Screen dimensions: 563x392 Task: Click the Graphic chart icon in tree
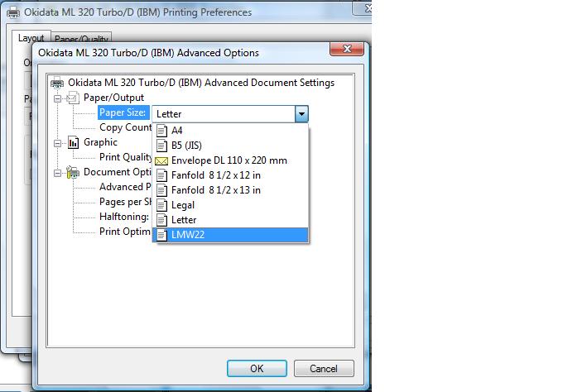73,142
